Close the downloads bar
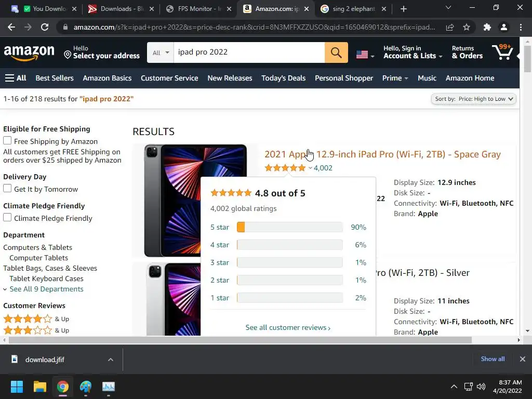Viewport: 532px width, 399px height. (x=523, y=359)
